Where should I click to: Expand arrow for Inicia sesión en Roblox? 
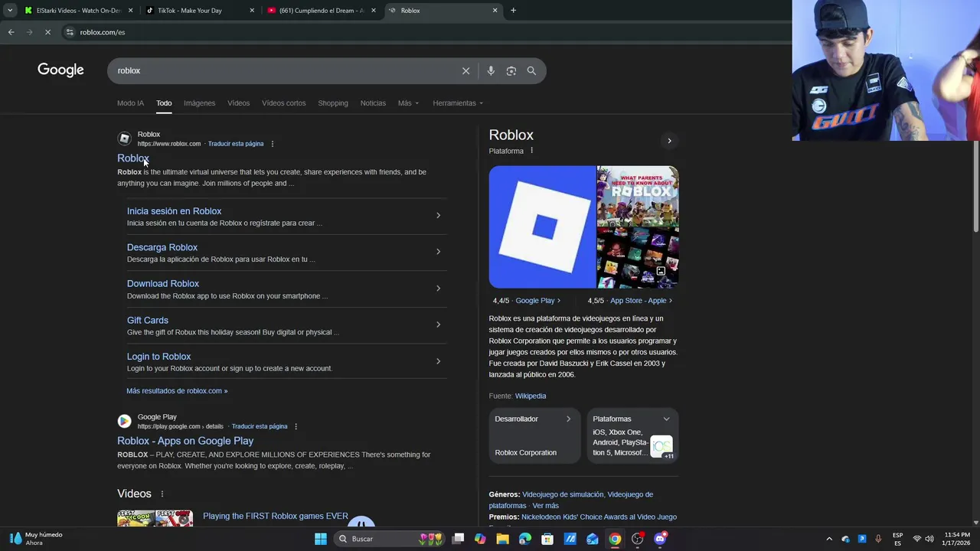[438, 216]
